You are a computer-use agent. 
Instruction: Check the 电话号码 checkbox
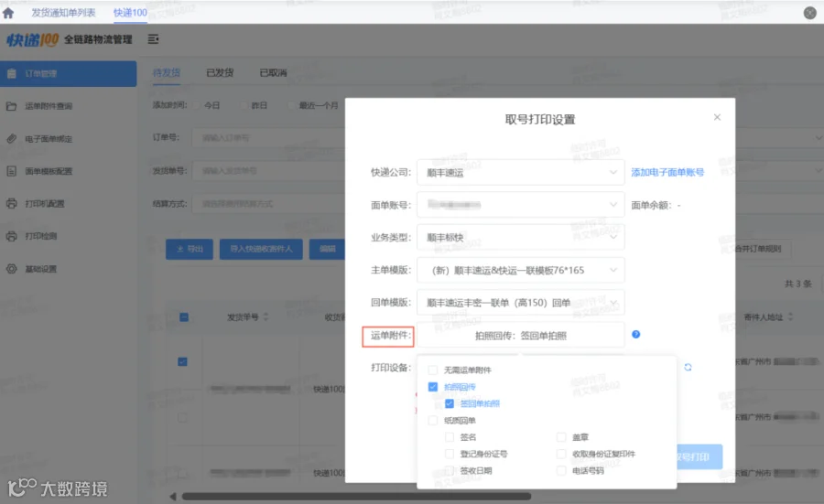561,471
